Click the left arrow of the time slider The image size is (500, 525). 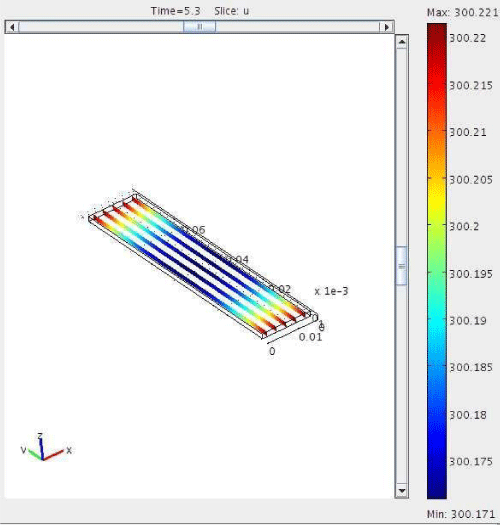click(12, 27)
